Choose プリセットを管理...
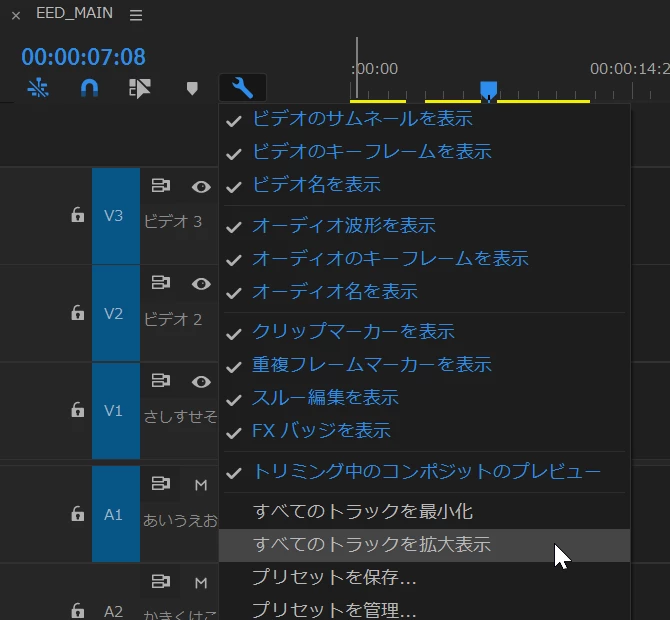 point(424,610)
